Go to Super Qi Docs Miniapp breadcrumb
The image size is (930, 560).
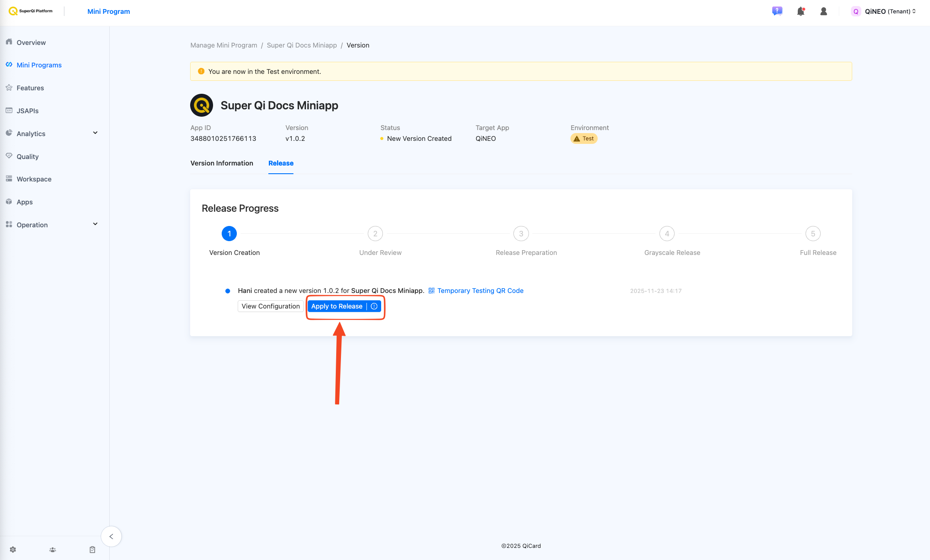point(302,45)
